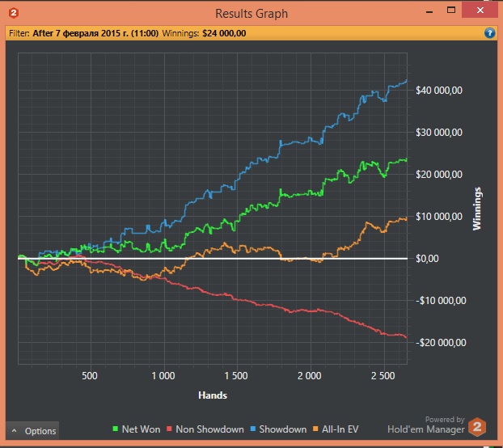Viewport: 503px width, 448px height.
Task: Click the 1 000 hands axis label
Action: coord(163,375)
